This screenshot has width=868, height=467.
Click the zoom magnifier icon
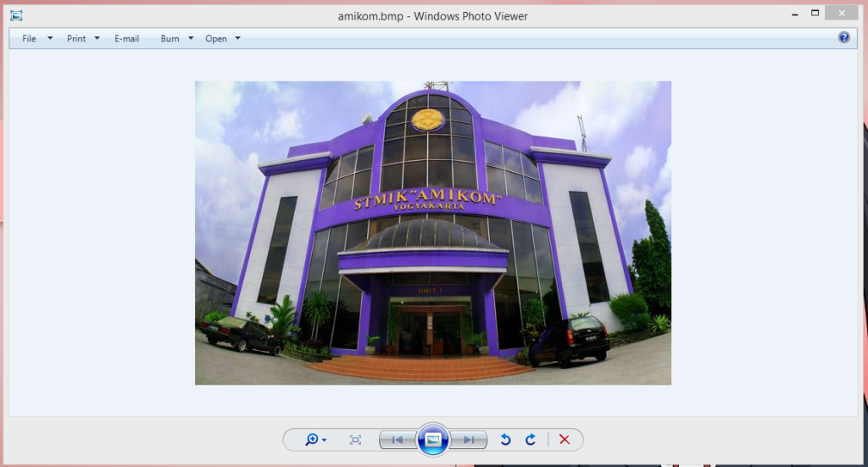coord(312,439)
